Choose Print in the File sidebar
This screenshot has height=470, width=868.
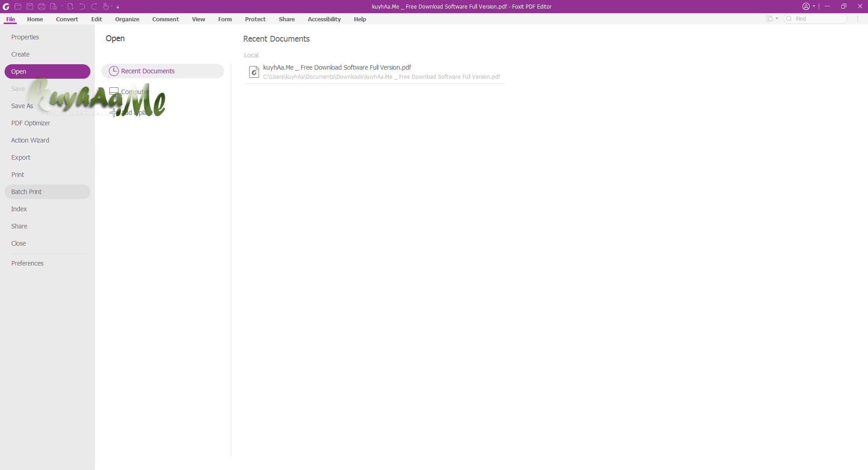47,175
